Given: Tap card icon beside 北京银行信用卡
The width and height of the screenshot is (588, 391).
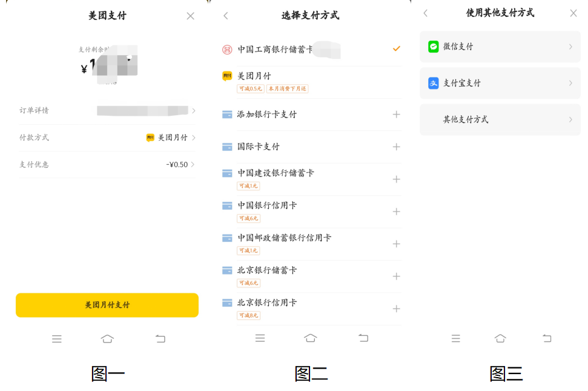Looking at the screenshot, I should pos(227,303).
